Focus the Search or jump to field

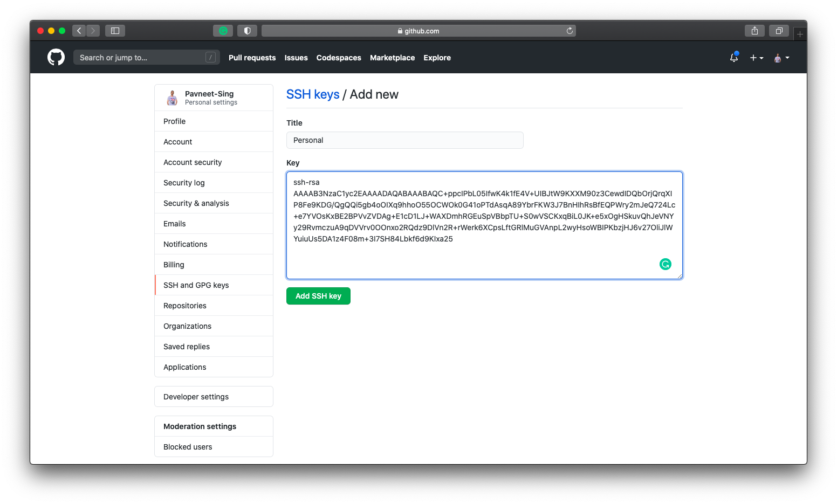[147, 57]
